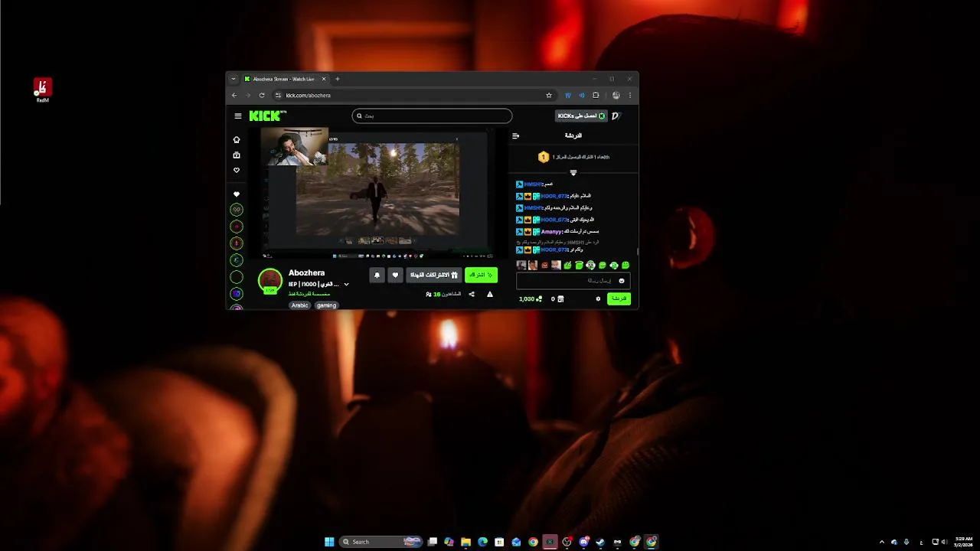The width and height of the screenshot is (980, 551).
Task: Follow Abozhera with the heart button
Action: tap(395, 275)
